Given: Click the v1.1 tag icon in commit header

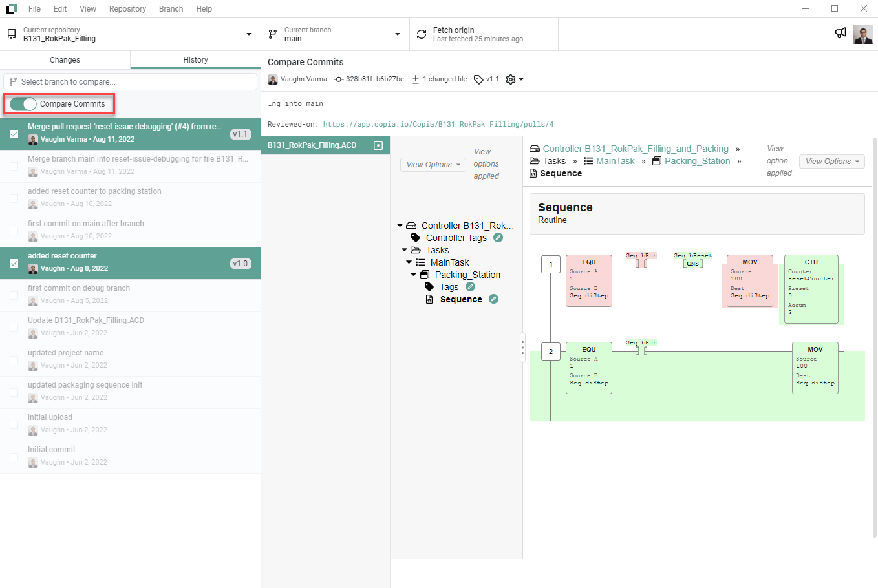Looking at the screenshot, I should [x=477, y=79].
